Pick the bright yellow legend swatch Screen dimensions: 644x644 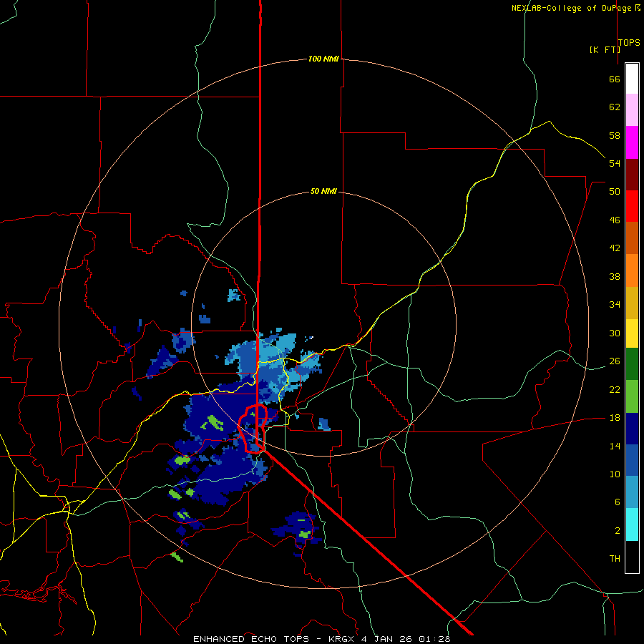[632, 333]
